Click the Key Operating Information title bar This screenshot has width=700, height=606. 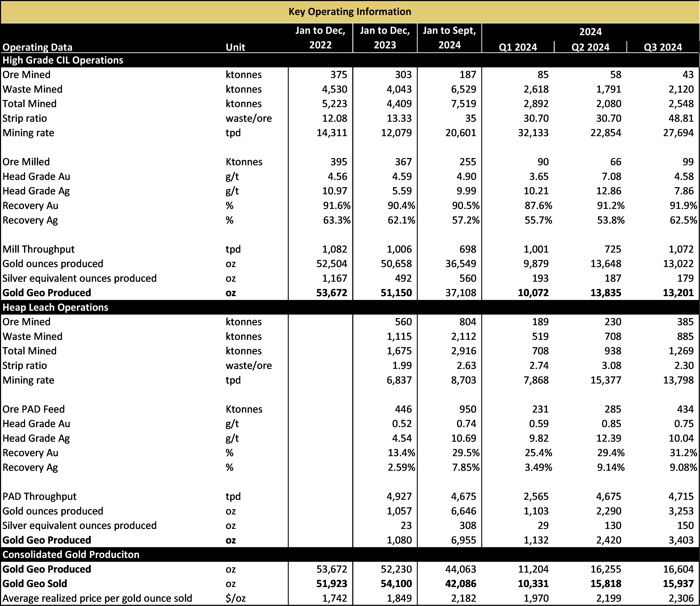(x=350, y=12)
